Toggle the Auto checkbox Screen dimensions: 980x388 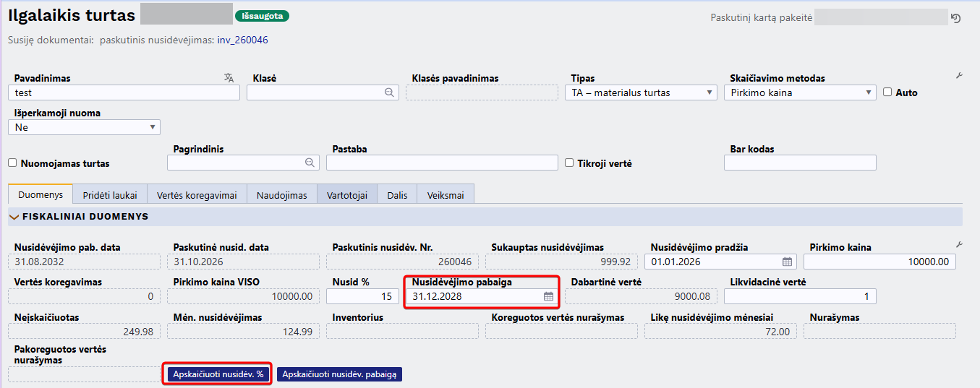(887, 92)
